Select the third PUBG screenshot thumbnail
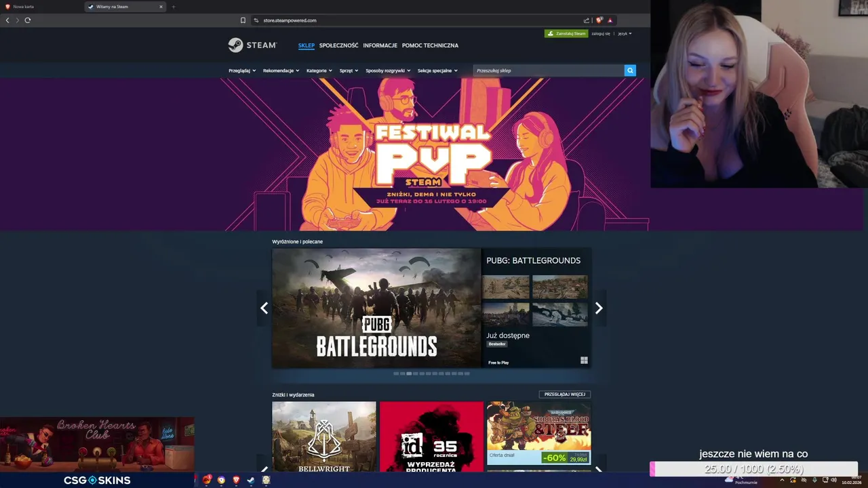 click(x=506, y=314)
